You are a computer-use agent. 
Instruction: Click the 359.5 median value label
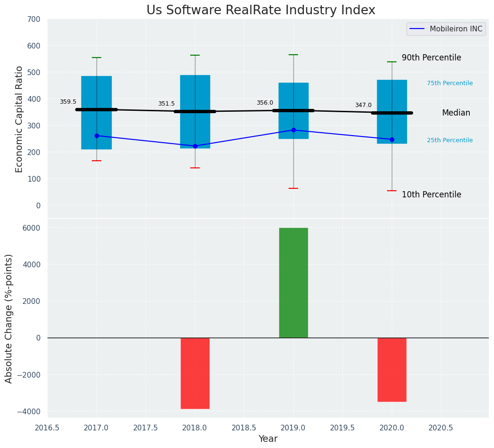coord(68,102)
